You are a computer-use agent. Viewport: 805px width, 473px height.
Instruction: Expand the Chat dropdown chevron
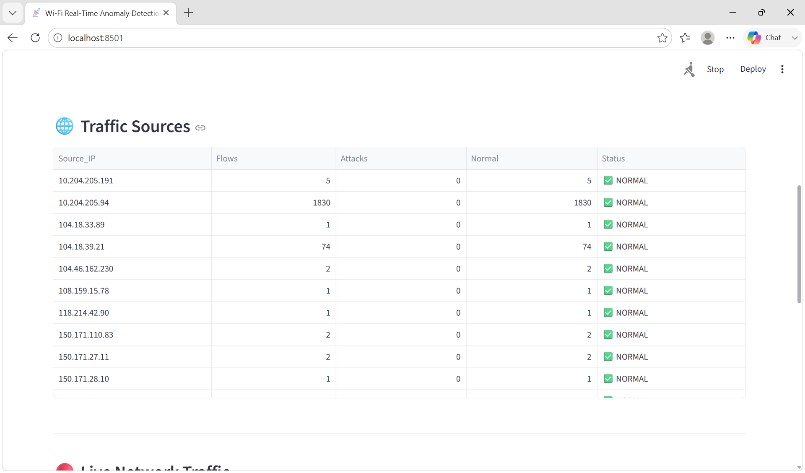[x=794, y=37]
